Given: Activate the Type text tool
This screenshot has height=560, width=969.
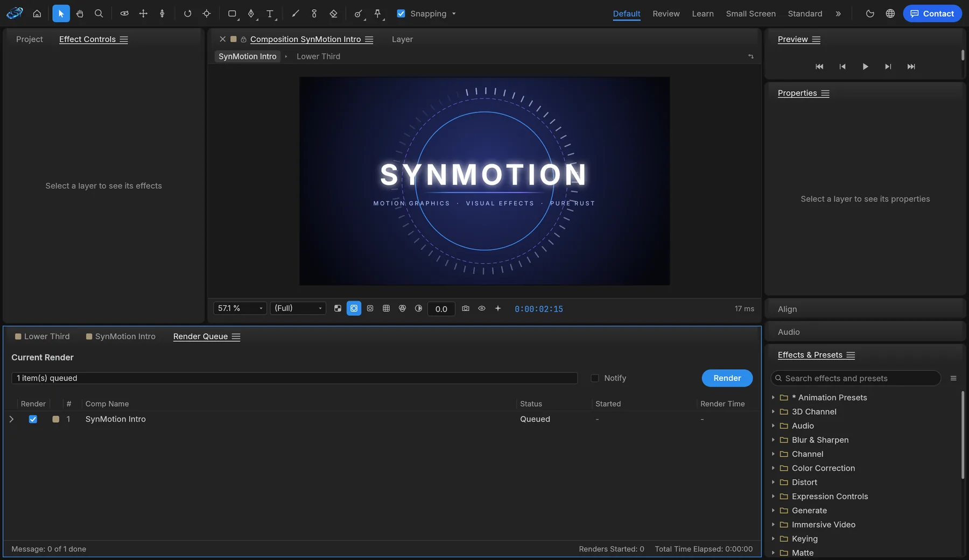Looking at the screenshot, I should point(270,13).
